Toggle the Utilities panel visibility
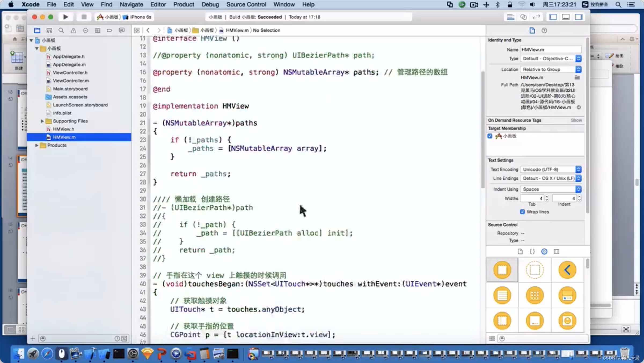Viewport: 644px width, 363px height. click(579, 17)
